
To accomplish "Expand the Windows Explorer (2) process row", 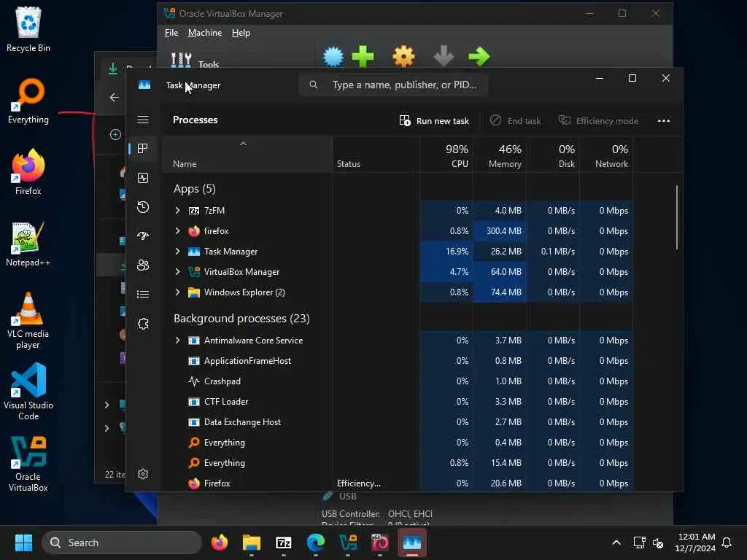I will coord(178,292).
